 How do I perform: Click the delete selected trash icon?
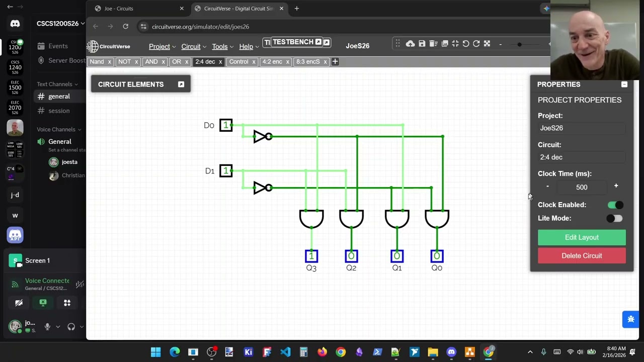(x=433, y=44)
